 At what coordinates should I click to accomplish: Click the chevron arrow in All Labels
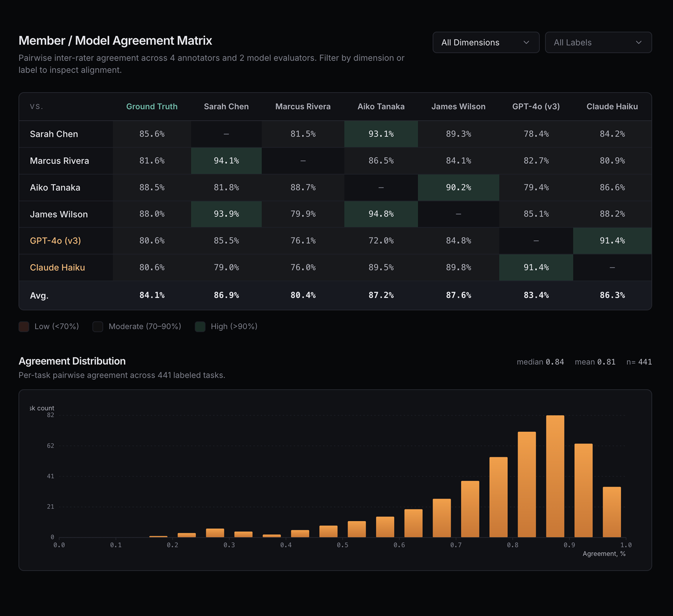click(x=638, y=42)
